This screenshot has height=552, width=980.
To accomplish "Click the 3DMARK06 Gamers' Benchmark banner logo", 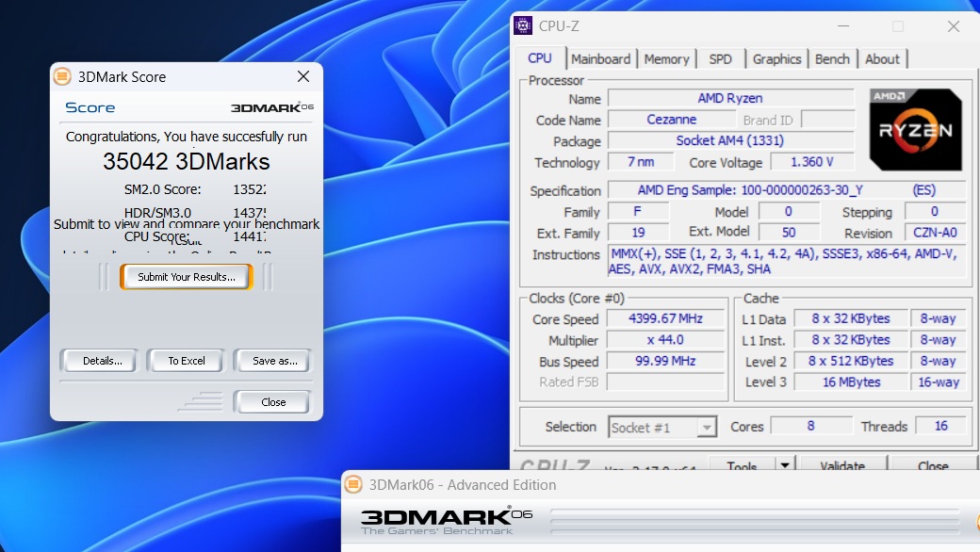I will click(x=447, y=521).
